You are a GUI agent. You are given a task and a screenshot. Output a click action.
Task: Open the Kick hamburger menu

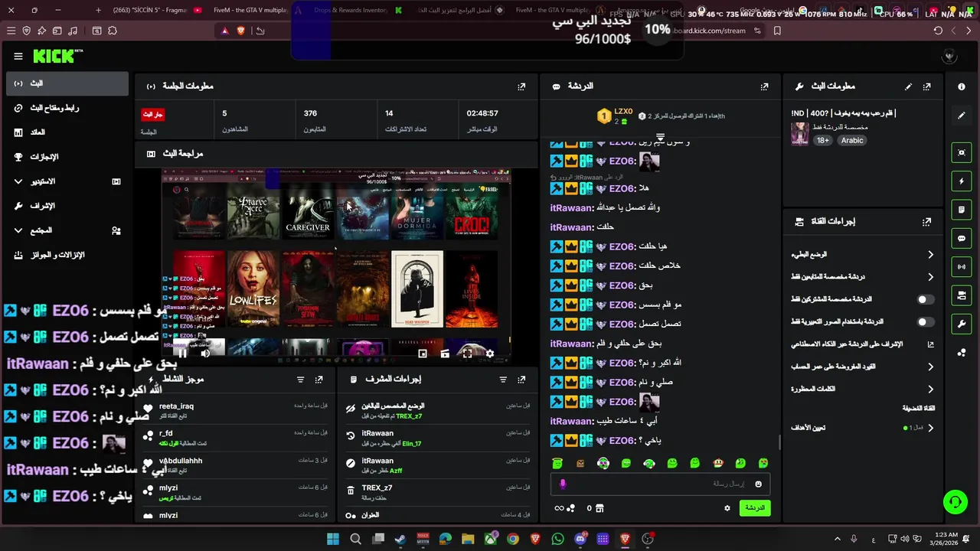(18, 56)
